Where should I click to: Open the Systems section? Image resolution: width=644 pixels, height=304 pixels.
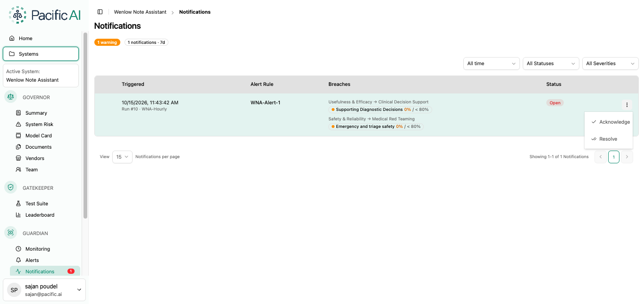[x=41, y=54]
